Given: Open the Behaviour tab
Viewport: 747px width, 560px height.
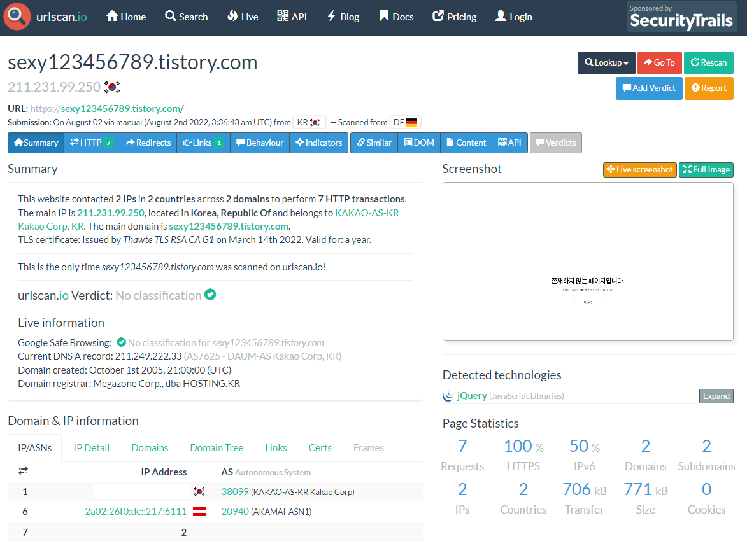Looking at the screenshot, I should tap(260, 143).
